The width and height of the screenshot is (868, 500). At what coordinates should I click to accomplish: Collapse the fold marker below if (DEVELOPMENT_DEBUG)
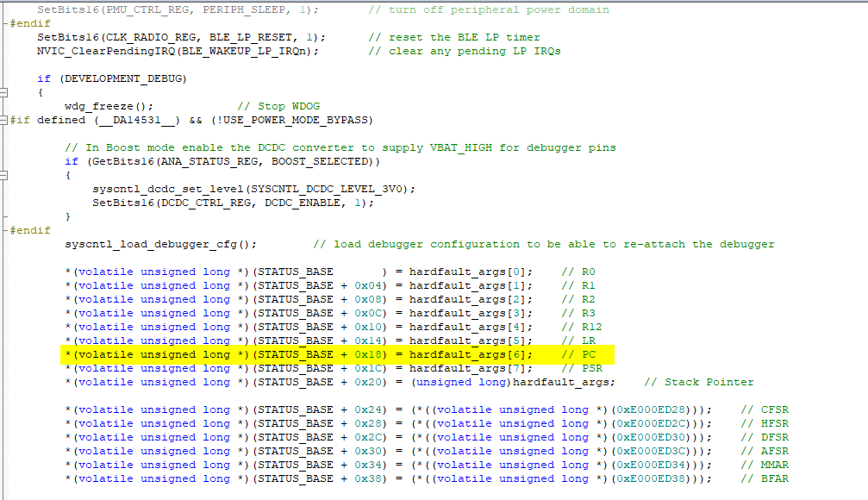(3, 92)
